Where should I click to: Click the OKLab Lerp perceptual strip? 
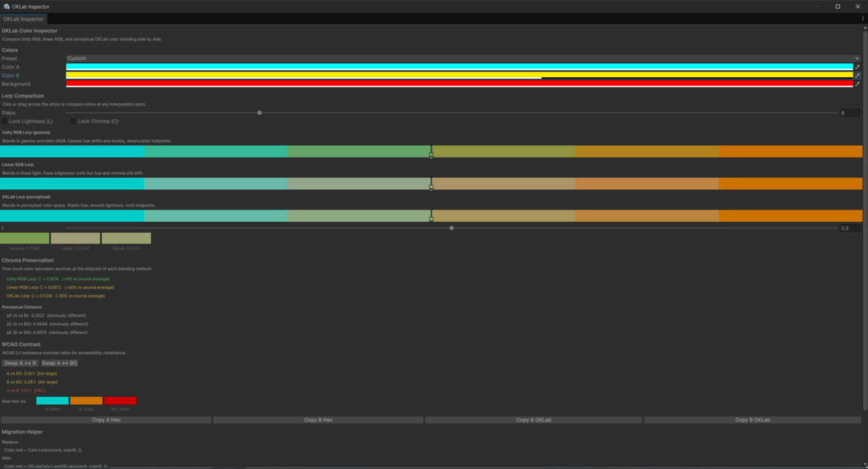click(x=431, y=215)
